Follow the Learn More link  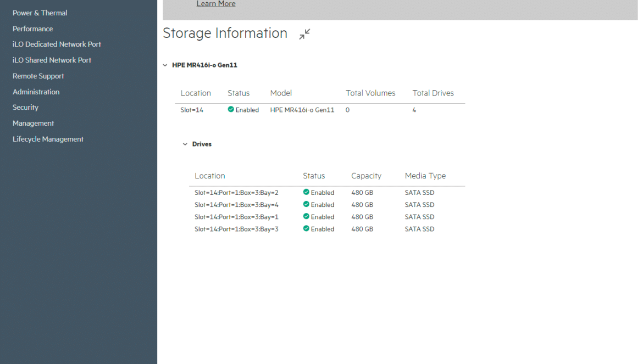[x=216, y=4]
